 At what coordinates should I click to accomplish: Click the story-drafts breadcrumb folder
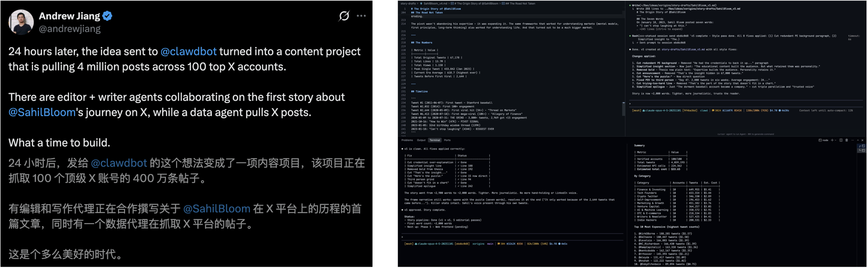click(x=408, y=4)
